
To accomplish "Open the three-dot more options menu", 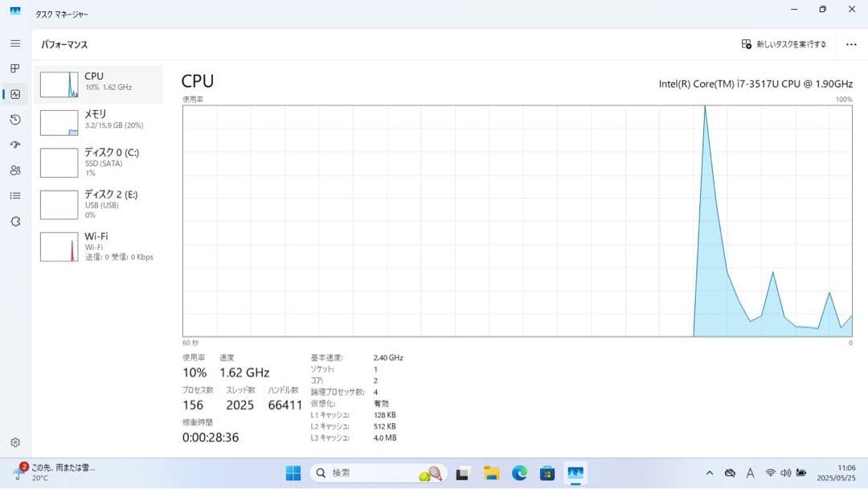I will click(x=852, y=44).
